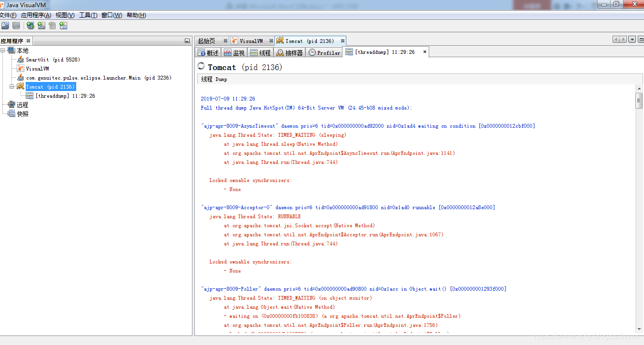The height and width of the screenshot is (345, 644).
Task: Click the computer icon beside 本地
Action: 11,51
